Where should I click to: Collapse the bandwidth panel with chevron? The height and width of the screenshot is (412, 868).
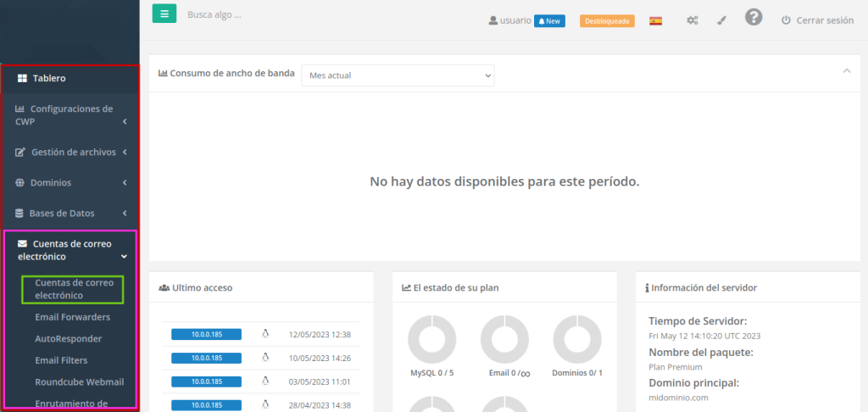pyautogui.click(x=846, y=71)
